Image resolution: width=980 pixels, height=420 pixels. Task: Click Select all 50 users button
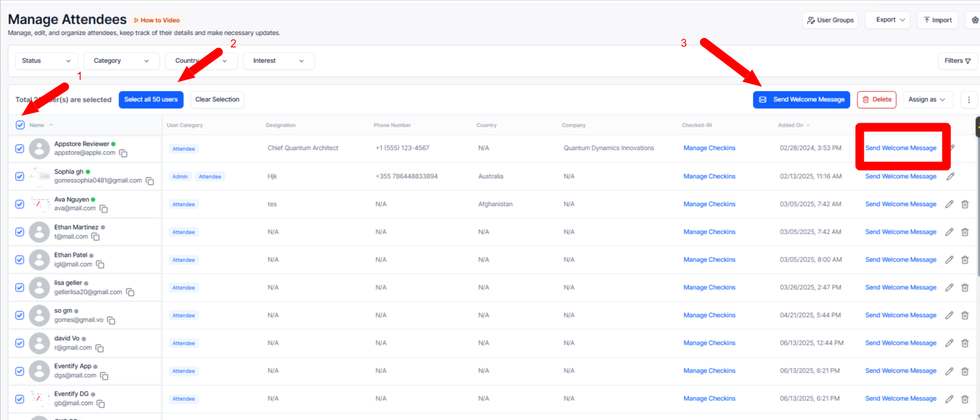(x=151, y=100)
